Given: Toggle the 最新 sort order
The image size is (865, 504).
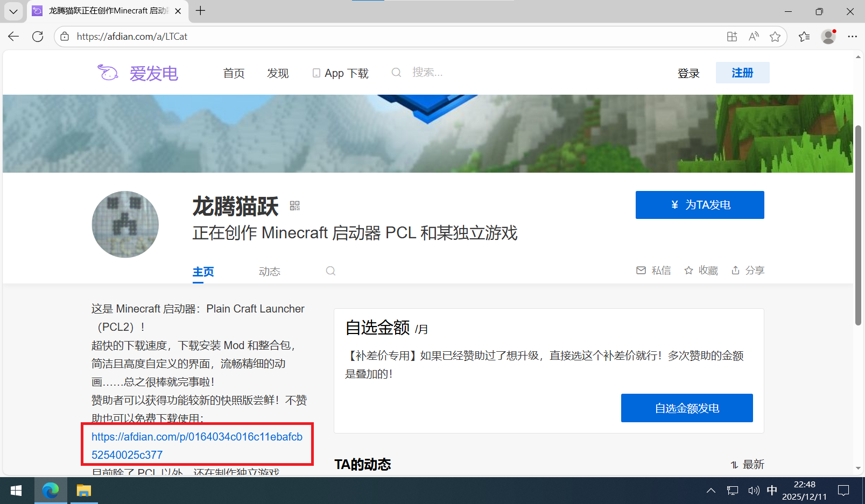Looking at the screenshot, I should point(747,464).
